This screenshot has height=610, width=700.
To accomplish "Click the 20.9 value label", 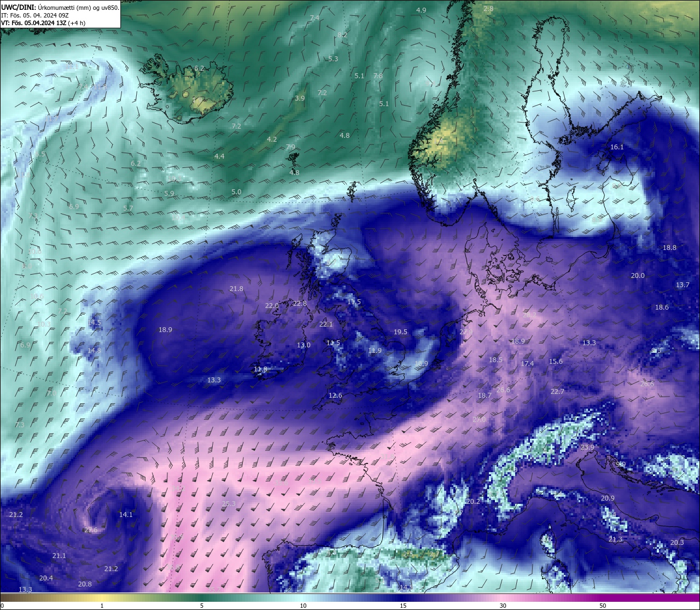I will pos(608,498).
